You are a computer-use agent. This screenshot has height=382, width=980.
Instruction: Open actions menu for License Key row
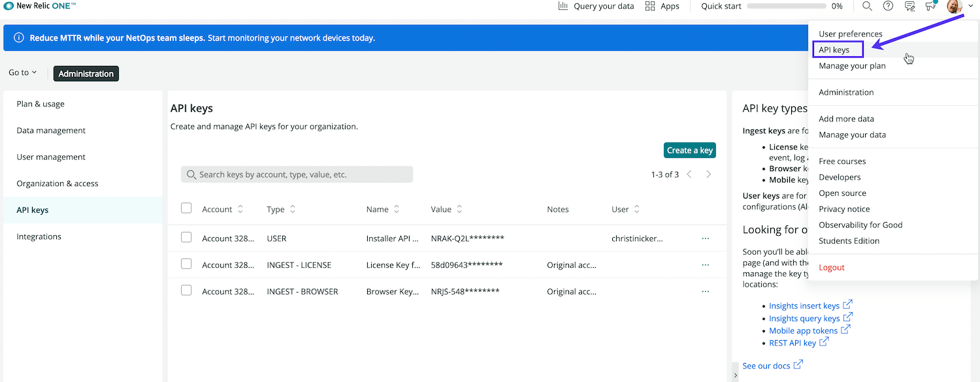pyautogui.click(x=705, y=265)
